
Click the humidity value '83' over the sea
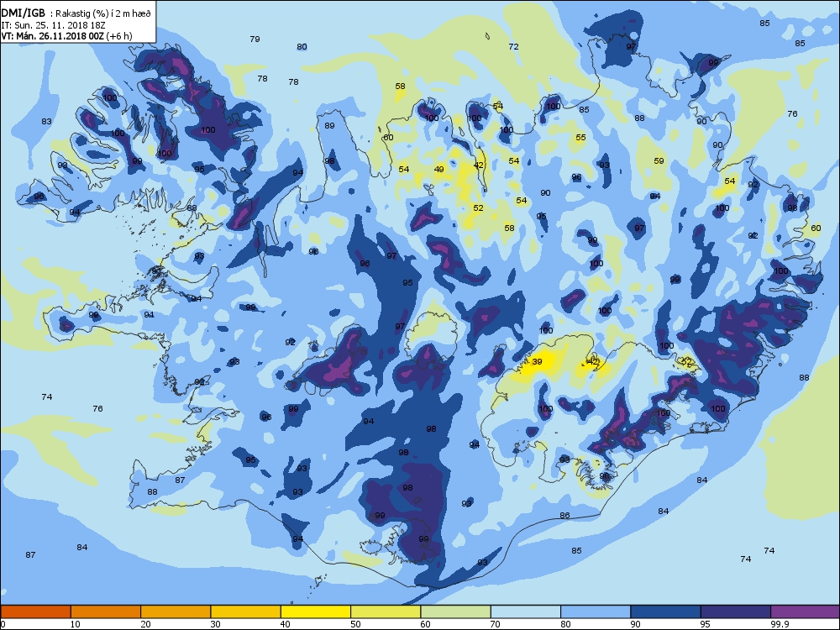click(x=46, y=122)
